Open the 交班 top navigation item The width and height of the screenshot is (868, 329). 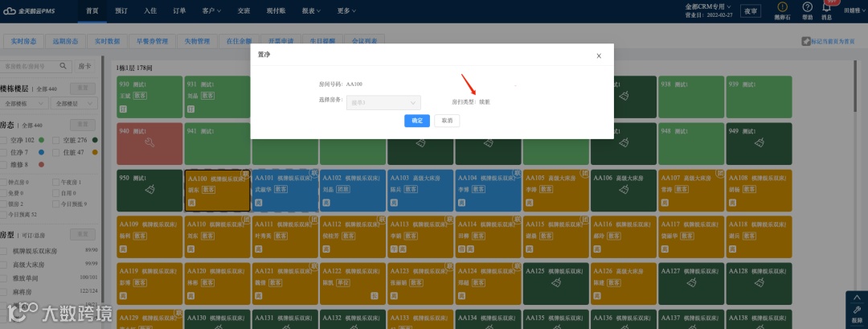[244, 10]
